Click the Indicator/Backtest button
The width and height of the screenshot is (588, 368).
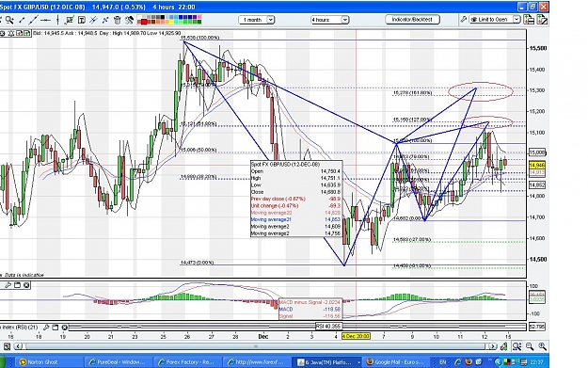pyautogui.click(x=412, y=19)
